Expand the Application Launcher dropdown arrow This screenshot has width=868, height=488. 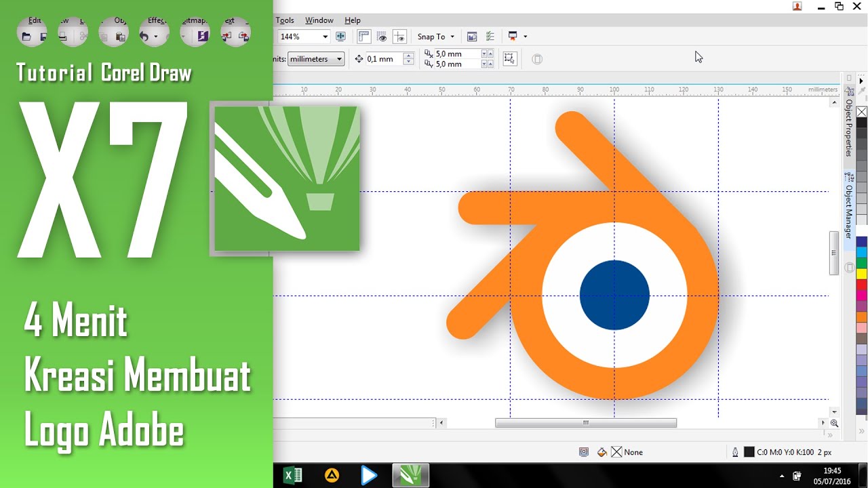pyautogui.click(x=525, y=37)
